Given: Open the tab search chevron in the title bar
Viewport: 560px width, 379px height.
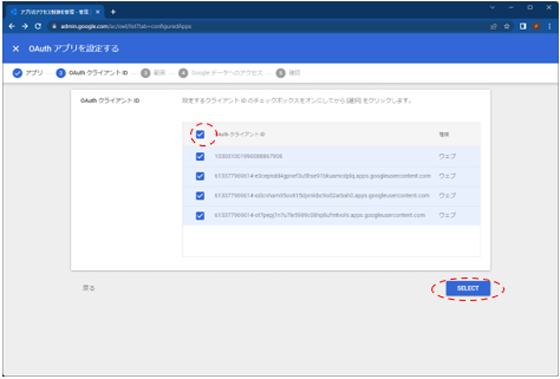Looking at the screenshot, I should tap(492, 8).
